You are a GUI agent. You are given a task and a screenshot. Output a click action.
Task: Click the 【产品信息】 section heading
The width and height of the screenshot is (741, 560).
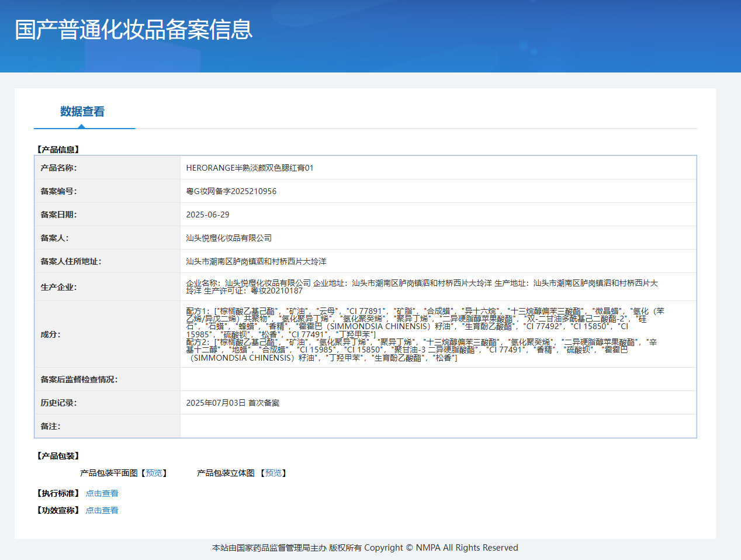point(58,150)
